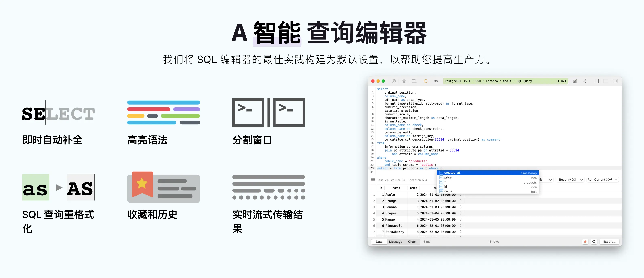Expand the Beautify dropdown arrow
The image size is (644, 278).
tap(582, 180)
